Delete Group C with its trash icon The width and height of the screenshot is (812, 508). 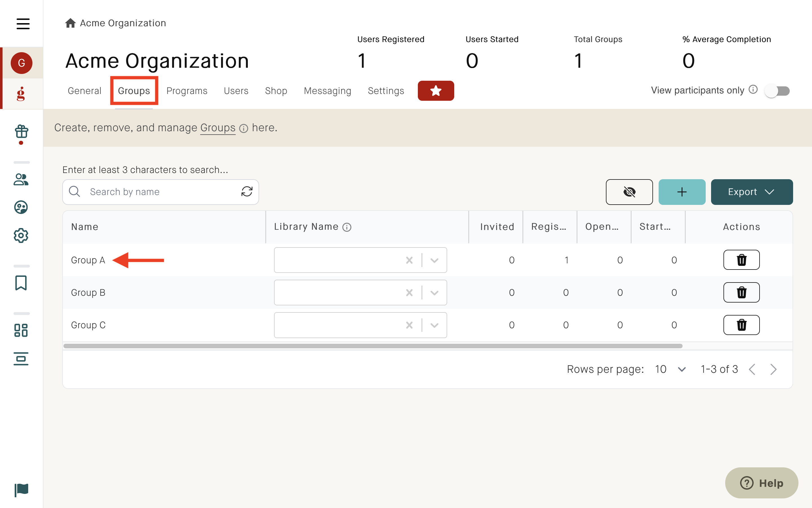[742, 325]
